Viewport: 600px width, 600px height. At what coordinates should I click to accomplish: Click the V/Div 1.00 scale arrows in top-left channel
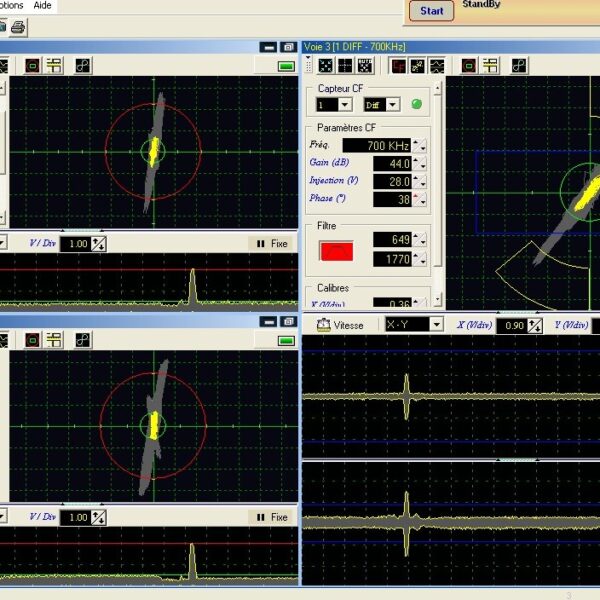(99, 244)
